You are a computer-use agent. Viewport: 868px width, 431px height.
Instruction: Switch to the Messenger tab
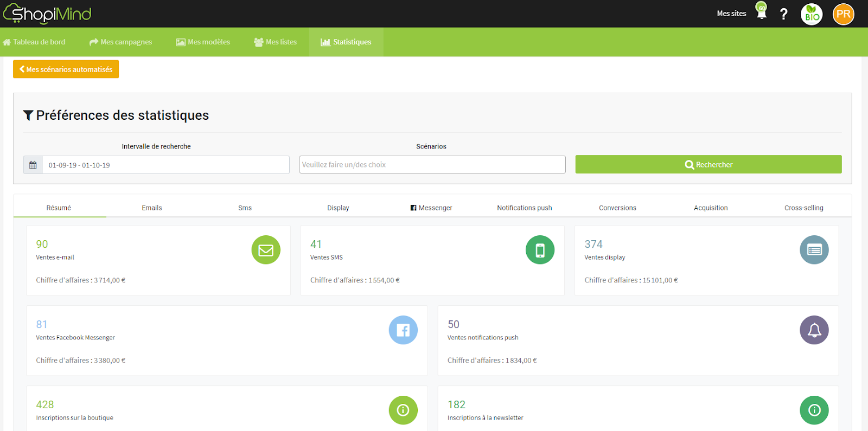pos(431,208)
